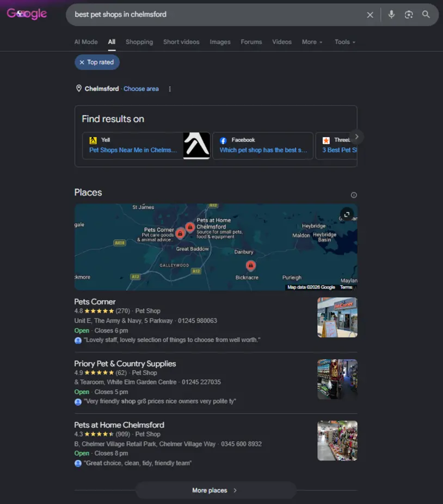This screenshot has width=443, height=504.
Task: Open the Forums tab
Action: tap(251, 42)
